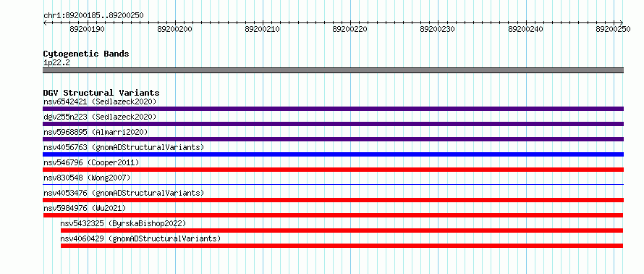Viewport: 644px width, 274px height.
Task: Click ruler position 89200210
Action: 263,29
